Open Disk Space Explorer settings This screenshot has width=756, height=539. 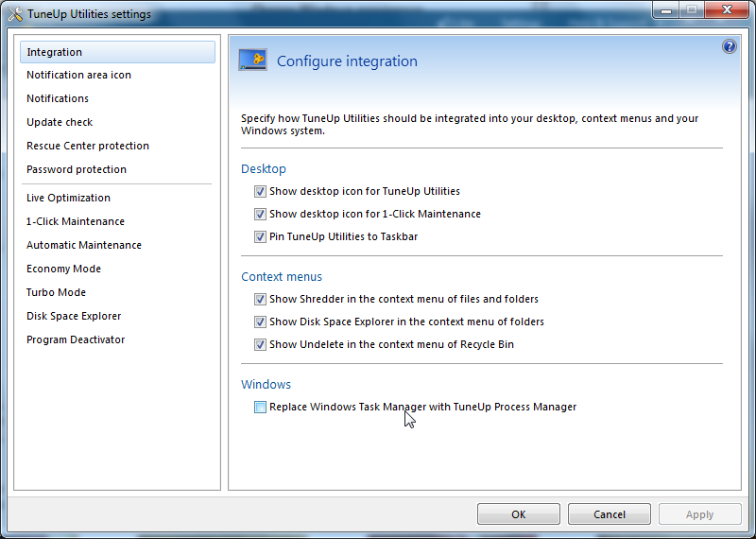[74, 316]
